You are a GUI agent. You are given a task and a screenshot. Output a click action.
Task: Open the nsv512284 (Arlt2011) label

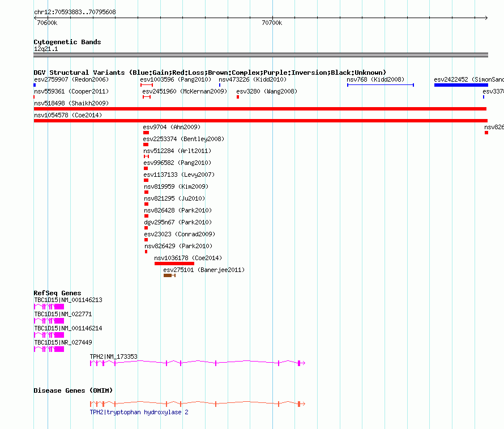coord(177,151)
